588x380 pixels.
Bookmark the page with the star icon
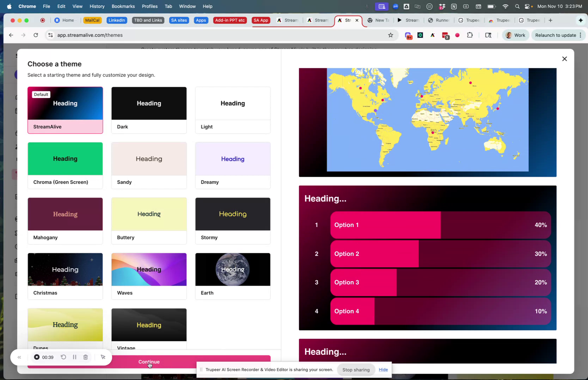[x=391, y=35]
